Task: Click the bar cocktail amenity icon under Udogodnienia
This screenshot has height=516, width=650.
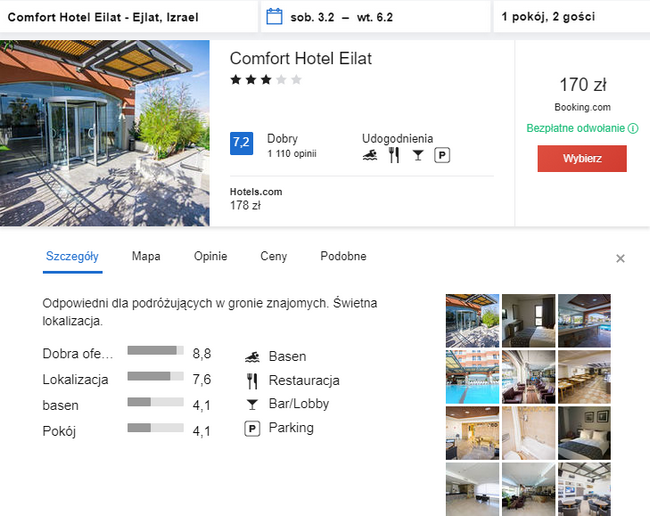Action: coord(418,155)
